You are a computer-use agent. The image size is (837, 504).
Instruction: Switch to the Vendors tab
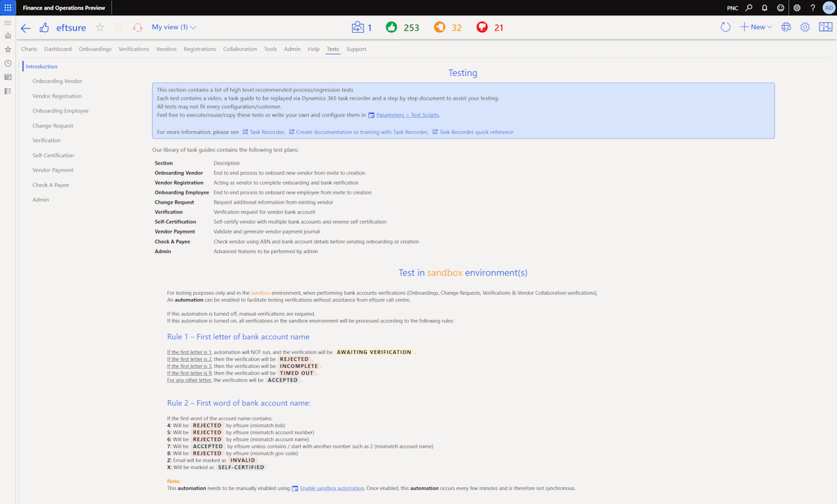pos(166,49)
